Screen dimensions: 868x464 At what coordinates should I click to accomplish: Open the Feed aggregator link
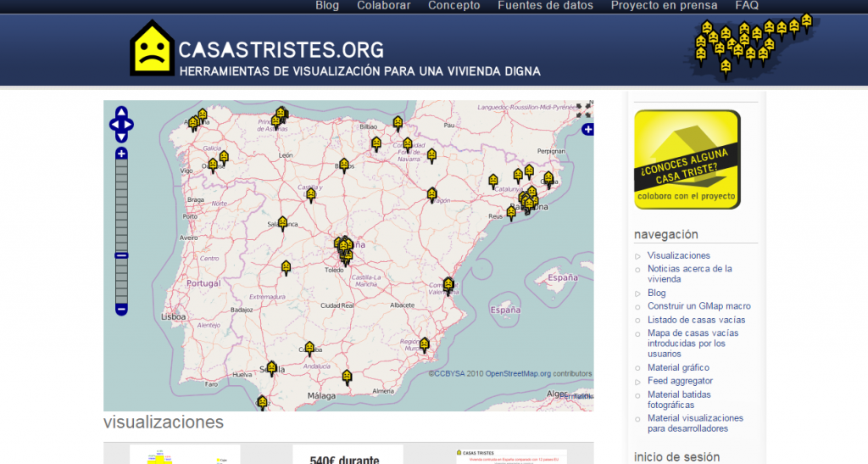[680, 380]
